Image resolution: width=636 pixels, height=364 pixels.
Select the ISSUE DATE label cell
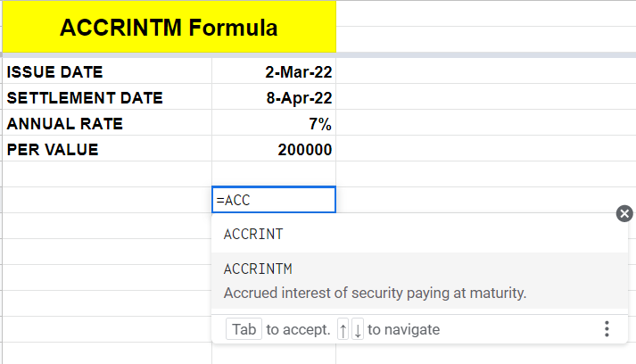pos(107,71)
